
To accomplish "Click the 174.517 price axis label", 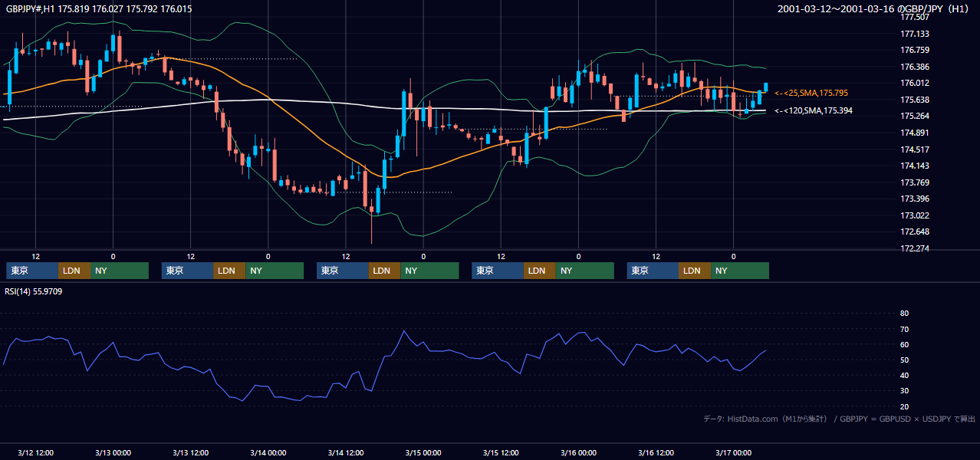I will pyautogui.click(x=915, y=149).
